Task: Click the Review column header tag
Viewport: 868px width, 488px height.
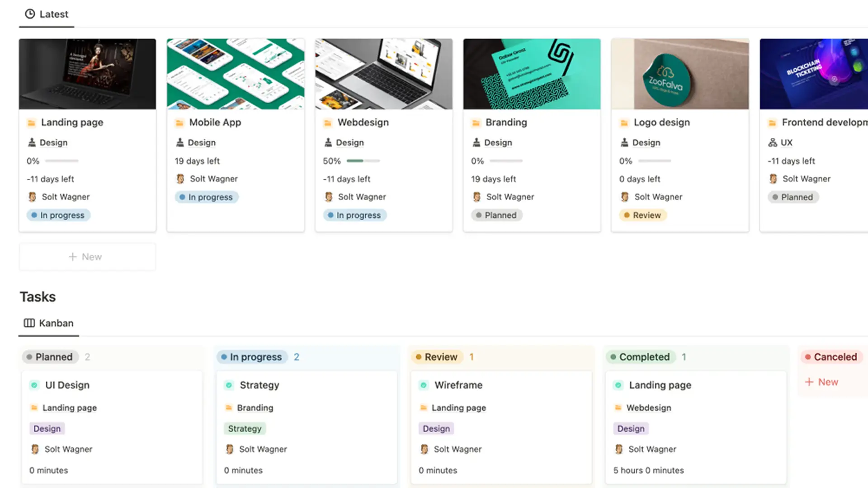Action: [437, 357]
